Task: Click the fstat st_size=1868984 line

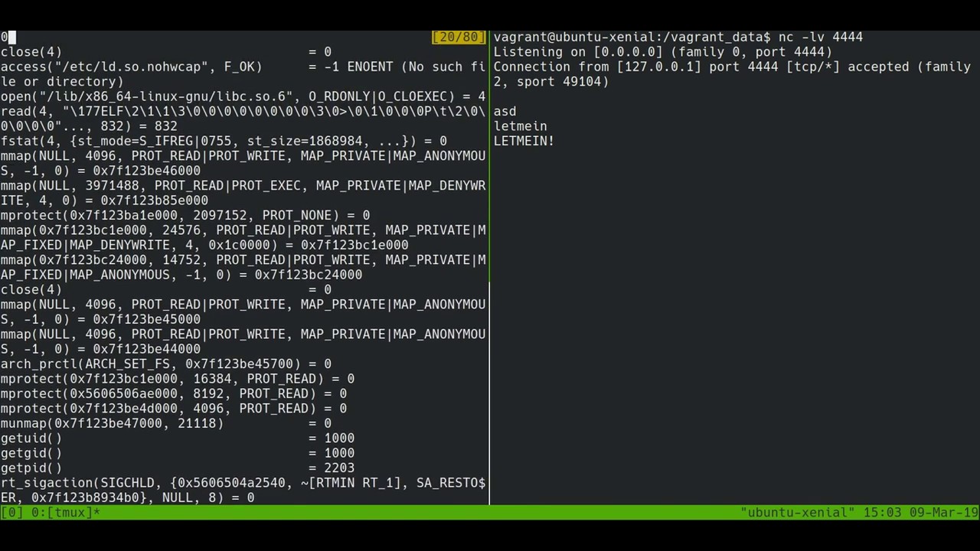Action: pos(224,141)
